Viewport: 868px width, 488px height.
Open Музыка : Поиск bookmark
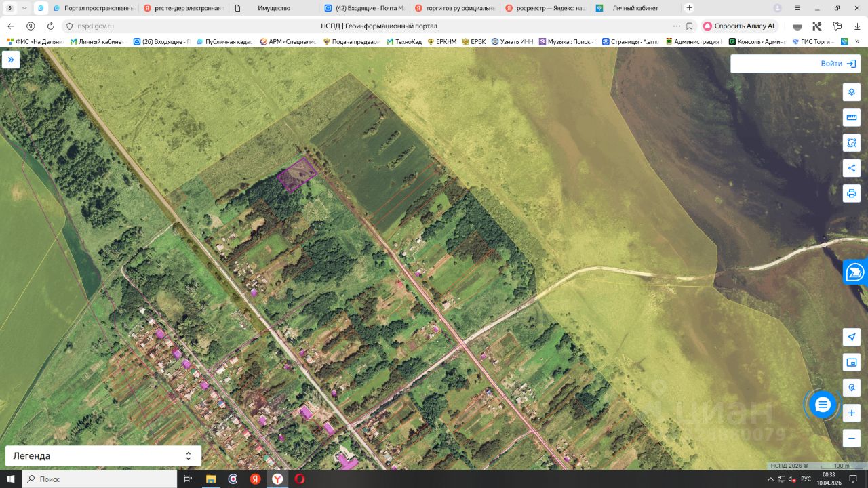(567, 41)
